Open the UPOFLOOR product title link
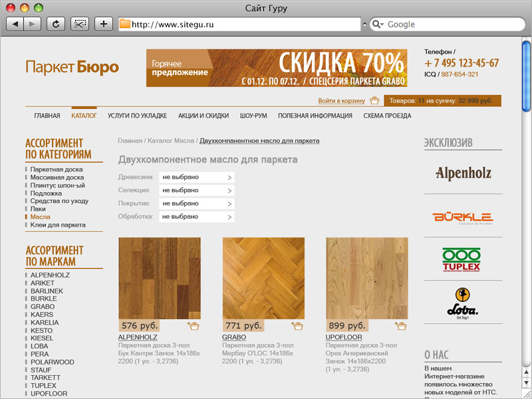This screenshot has width=532, height=399. (x=344, y=337)
